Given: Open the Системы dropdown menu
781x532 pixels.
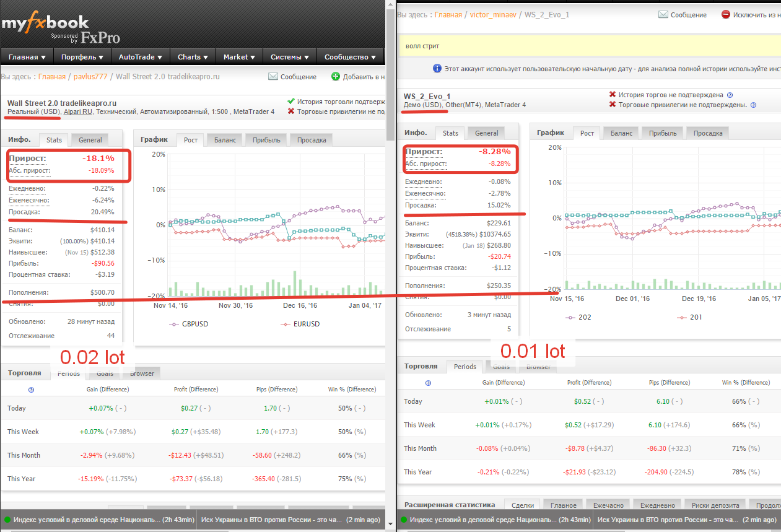Looking at the screenshot, I should [289, 57].
